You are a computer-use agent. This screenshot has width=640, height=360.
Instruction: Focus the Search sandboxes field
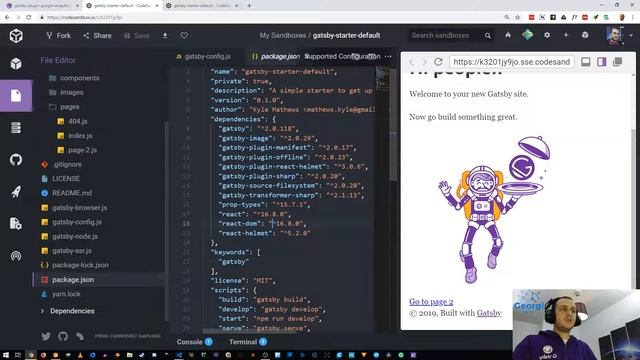point(445,36)
